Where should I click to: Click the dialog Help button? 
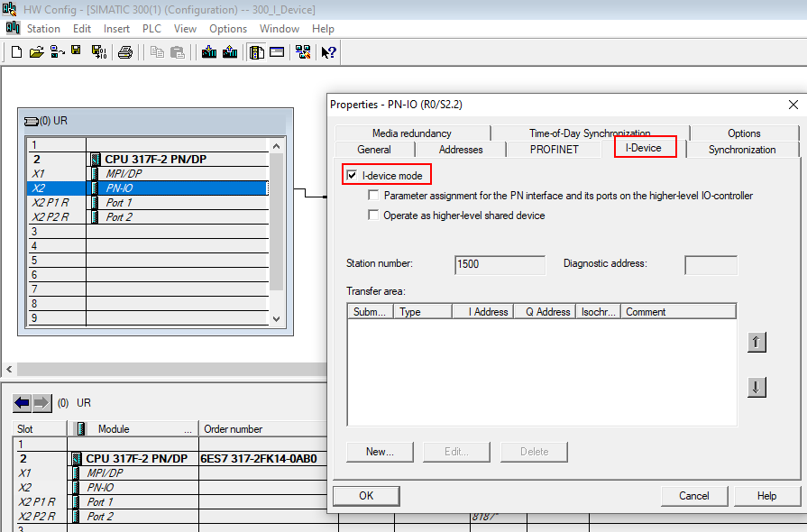point(766,496)
